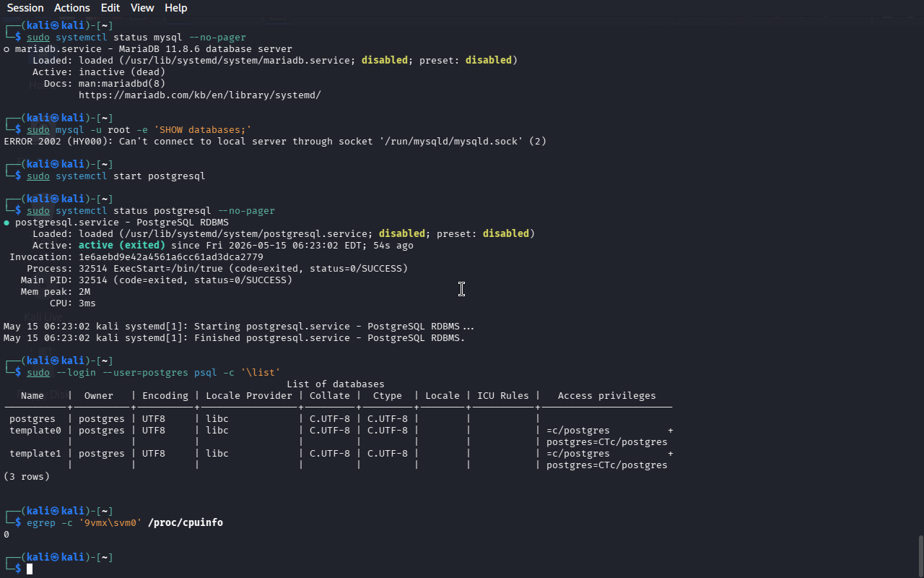Open the Edit menu
The image size is (924, 578).
click(110, 8)
